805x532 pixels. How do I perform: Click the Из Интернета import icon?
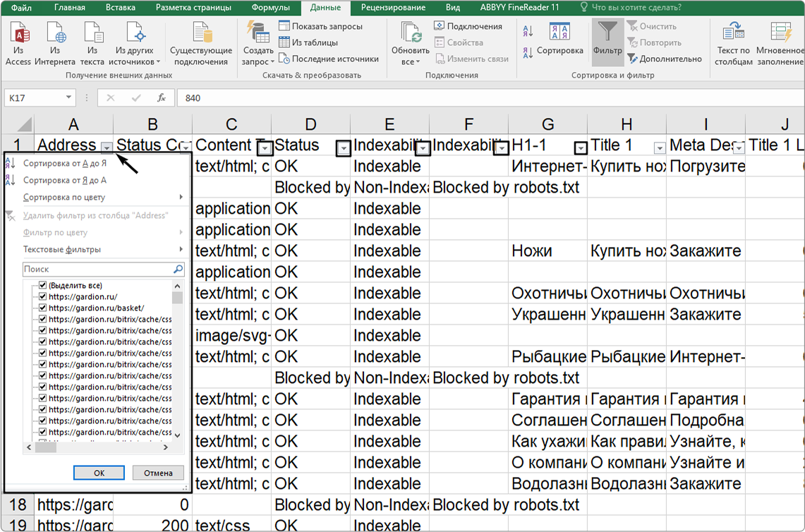point(55,44)
